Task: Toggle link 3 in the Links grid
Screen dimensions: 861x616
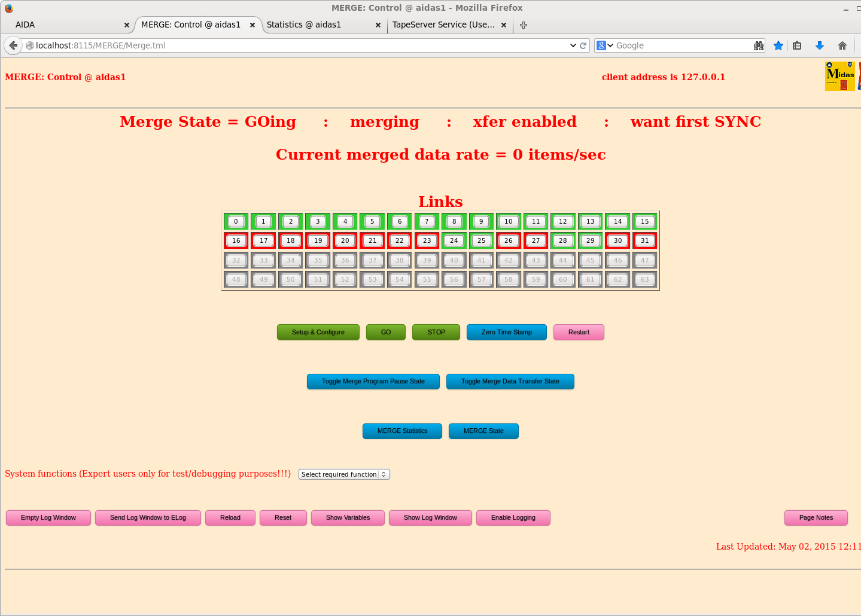Action: click(x=318, y=221)
